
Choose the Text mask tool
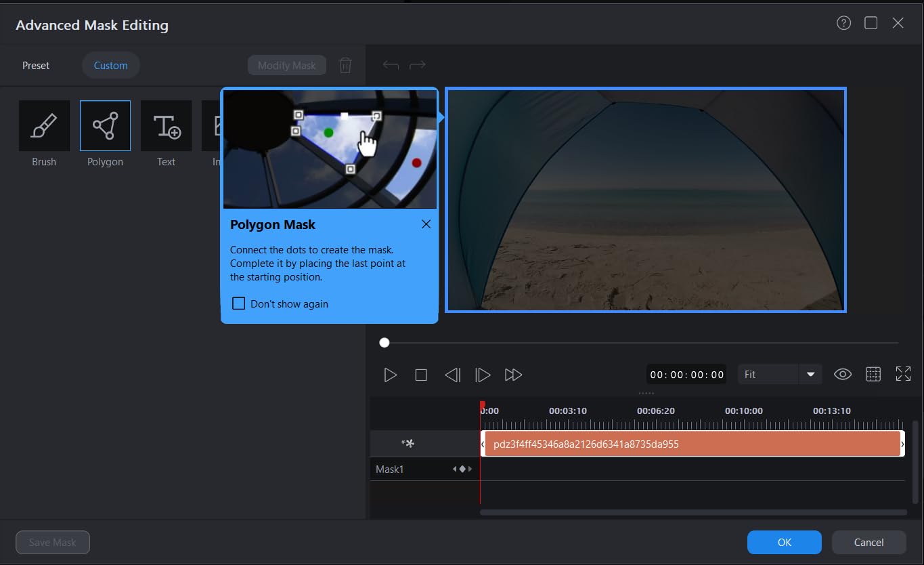(166, 126)
